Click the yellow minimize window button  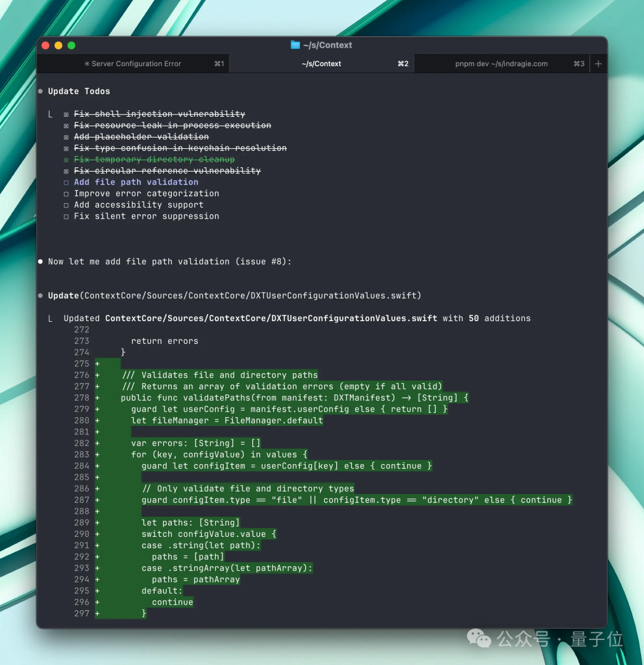58,45
